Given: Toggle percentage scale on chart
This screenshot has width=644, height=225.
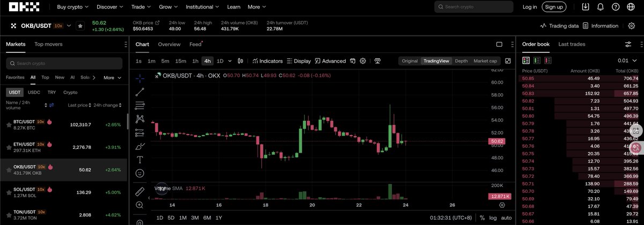Looking at the screenshot, I should (482, 218).
